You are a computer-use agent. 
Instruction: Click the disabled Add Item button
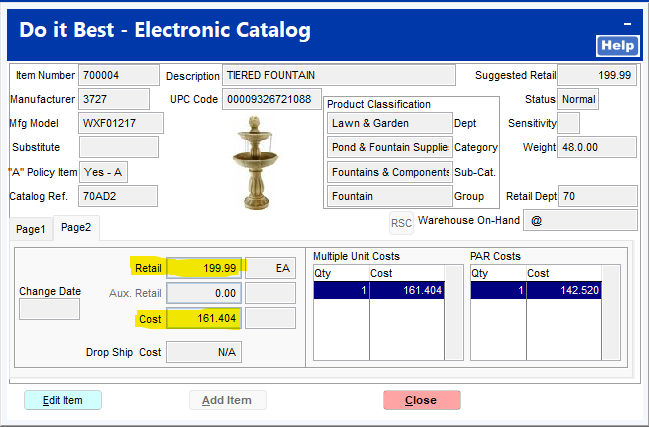click(x=228, y=400)
